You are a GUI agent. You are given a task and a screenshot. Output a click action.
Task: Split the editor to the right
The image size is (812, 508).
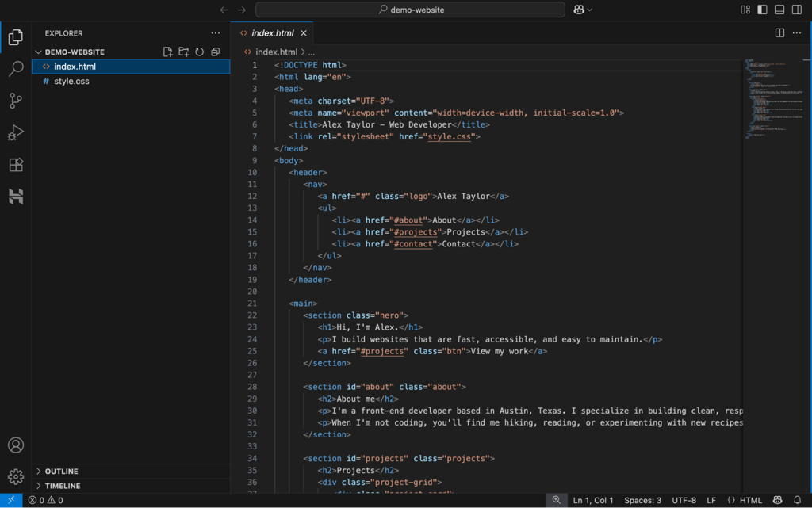tap(779, 33)
